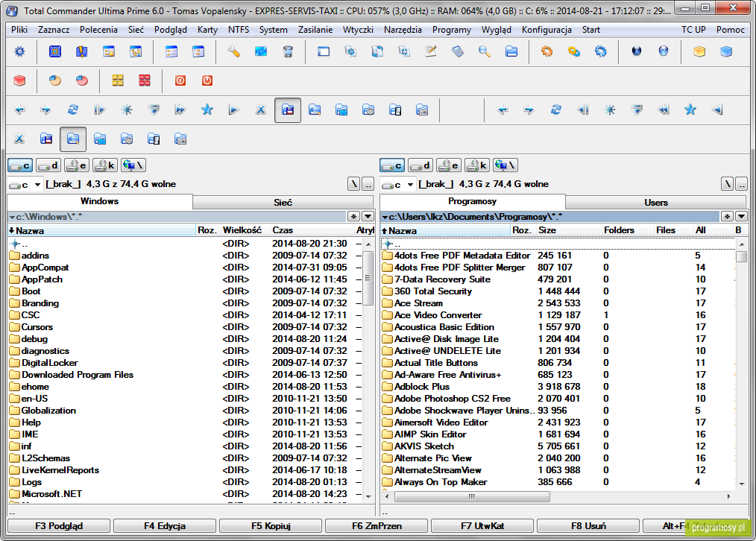Open favorites asterisk button beside c:\Windows path

click(x=353, y=217)
